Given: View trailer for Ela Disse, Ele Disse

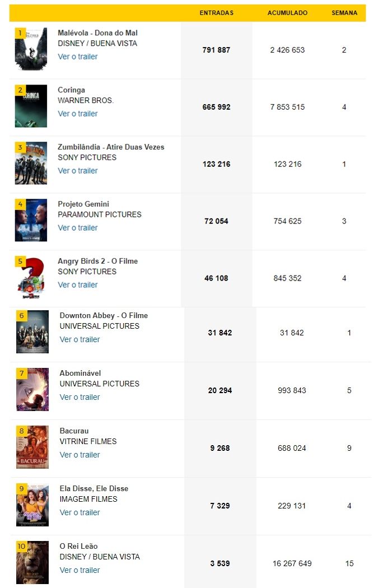Looking at the screenshot, I should coord(80,512).
